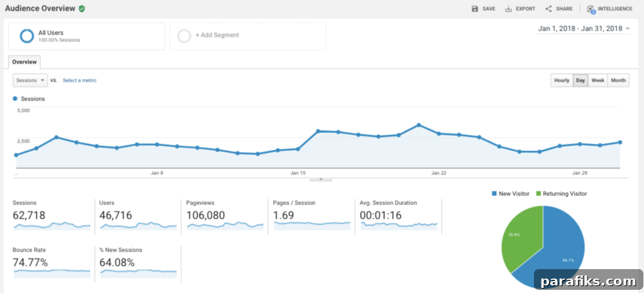Click the Returning Visitor green legend swatch
Viewport: 644px width, 293px height.
coord(538,194)
